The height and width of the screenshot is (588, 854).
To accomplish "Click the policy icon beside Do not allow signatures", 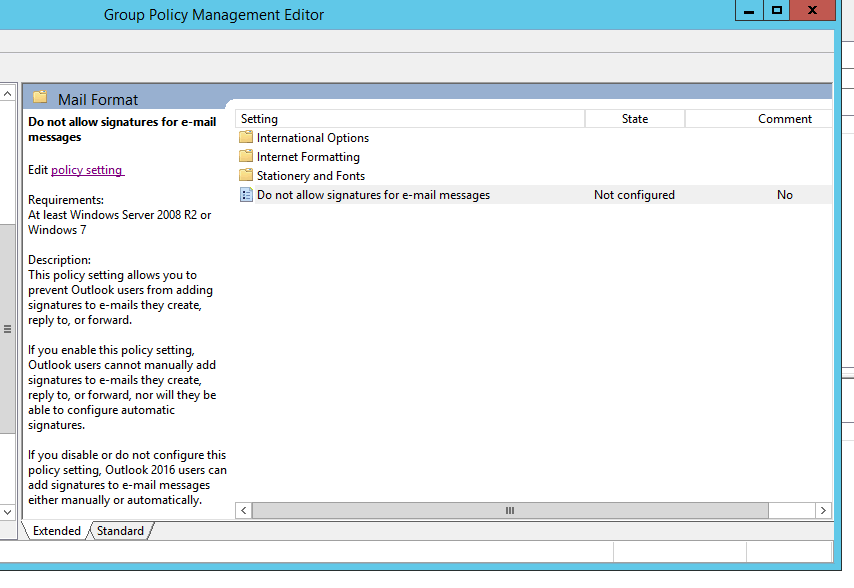I will pyautogui.click(x=246, y=195).
